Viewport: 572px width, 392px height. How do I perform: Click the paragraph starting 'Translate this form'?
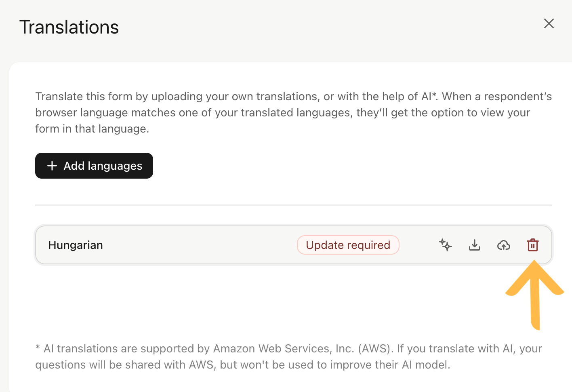click(x=294, y=112)
